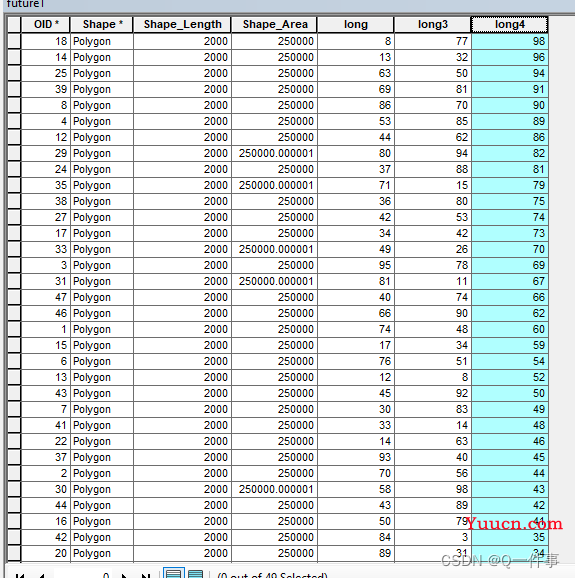575x578 pixels.
Task: Click long4 cell with value 98
Action: pos(510,41)
